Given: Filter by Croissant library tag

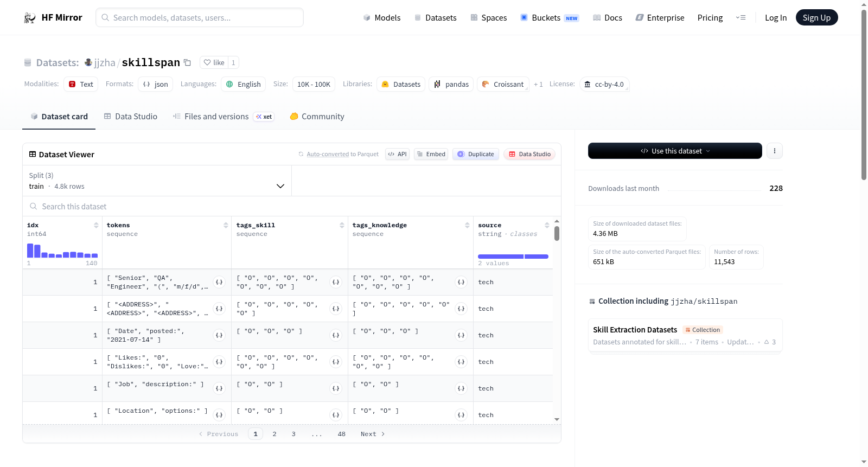Looking at the screenshot, I should point(503,84).
